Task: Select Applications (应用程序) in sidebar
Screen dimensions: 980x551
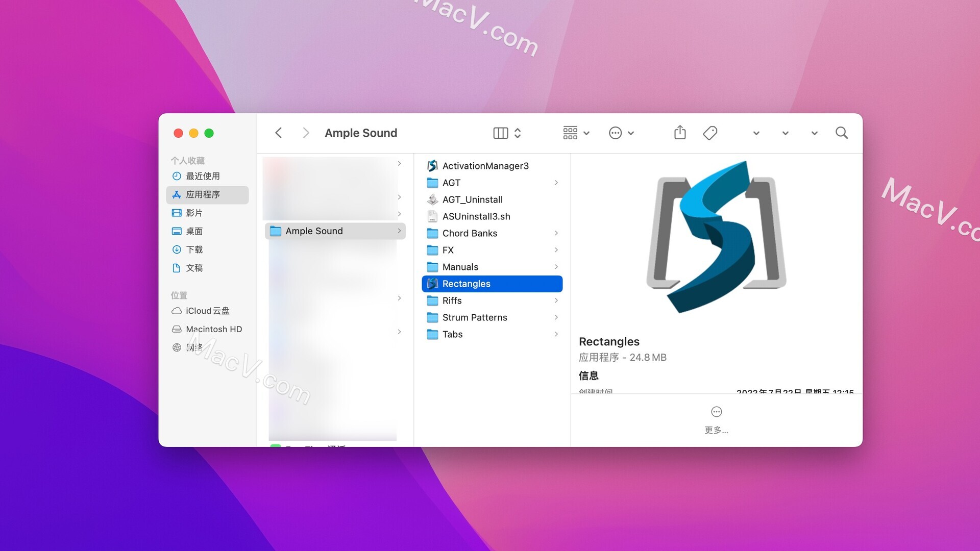Action: point(207,194)
